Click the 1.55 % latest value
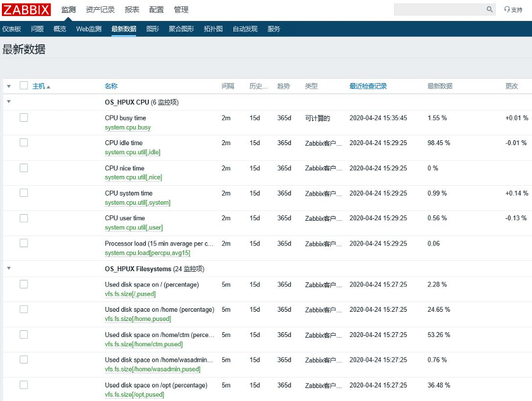This screenshot has width=532, height=401. [437, 118]
